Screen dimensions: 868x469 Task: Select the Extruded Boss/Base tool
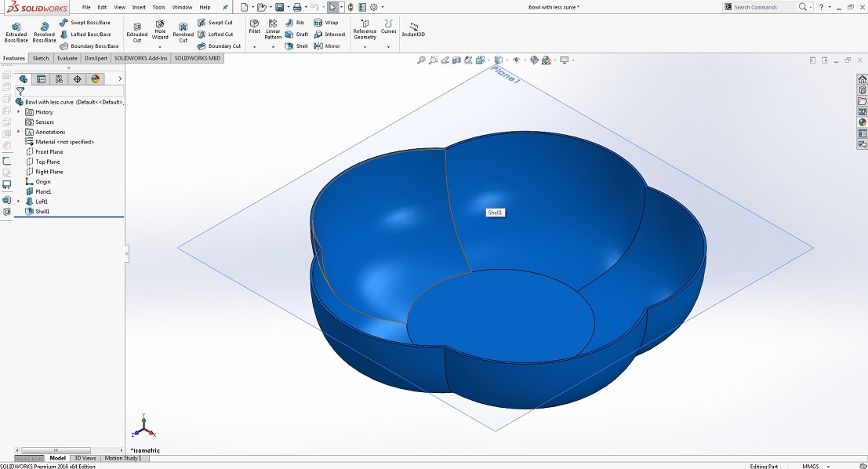click(16, 33)
